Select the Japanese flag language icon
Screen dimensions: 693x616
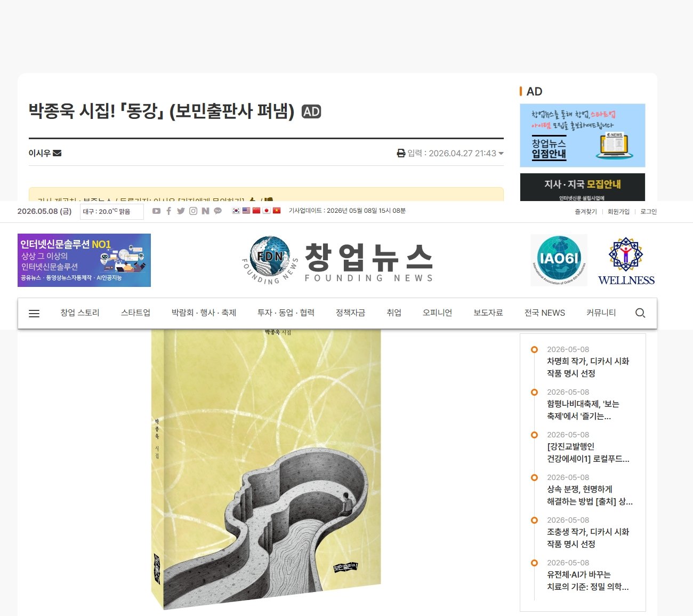267,211
